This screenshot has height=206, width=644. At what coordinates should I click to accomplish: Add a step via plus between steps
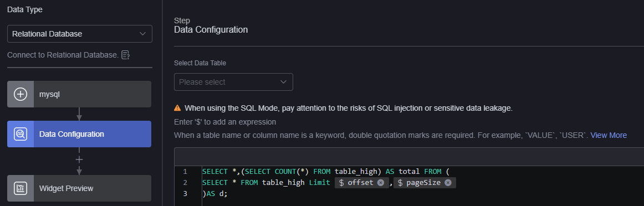[x=79, y=159]
